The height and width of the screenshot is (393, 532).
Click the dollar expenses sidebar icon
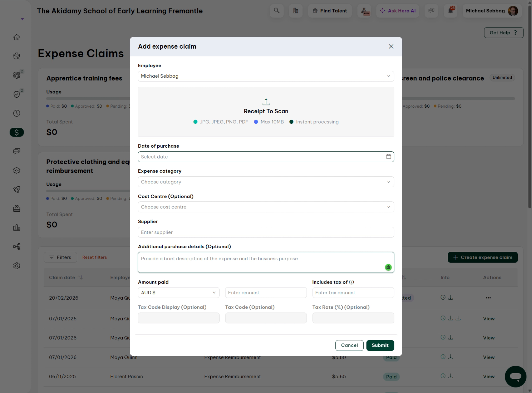[x=17, y=132]
